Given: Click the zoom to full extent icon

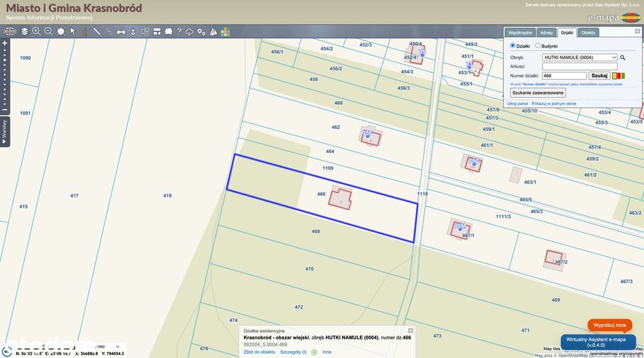Looking at the screenshot, I should [61, 32].
